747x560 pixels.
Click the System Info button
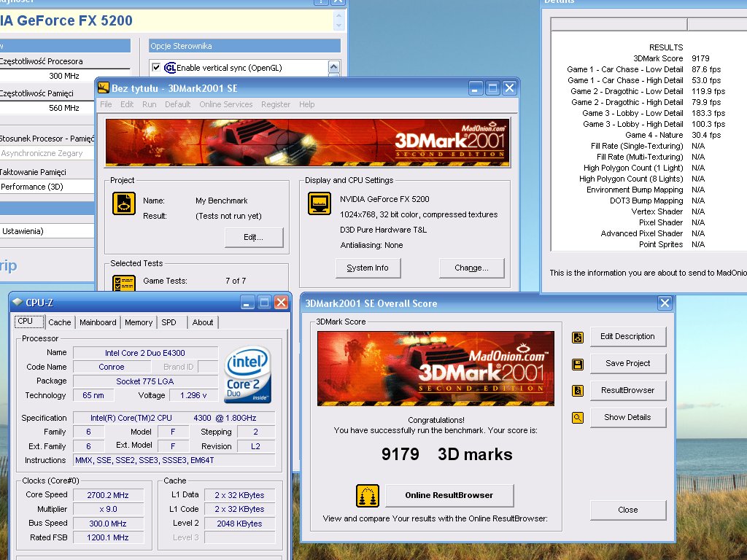click(x=368, y=268)
